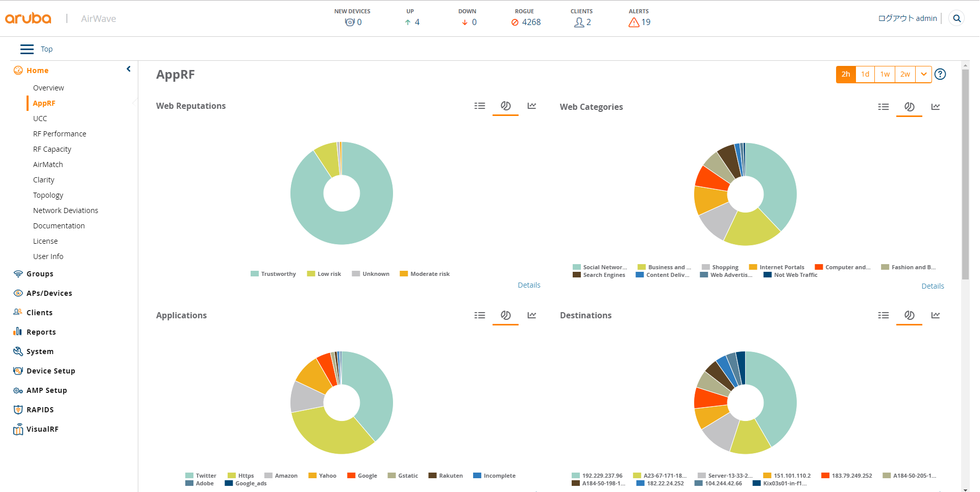Open the User Info page
The image size is (980, 492).
coord(48,256)
